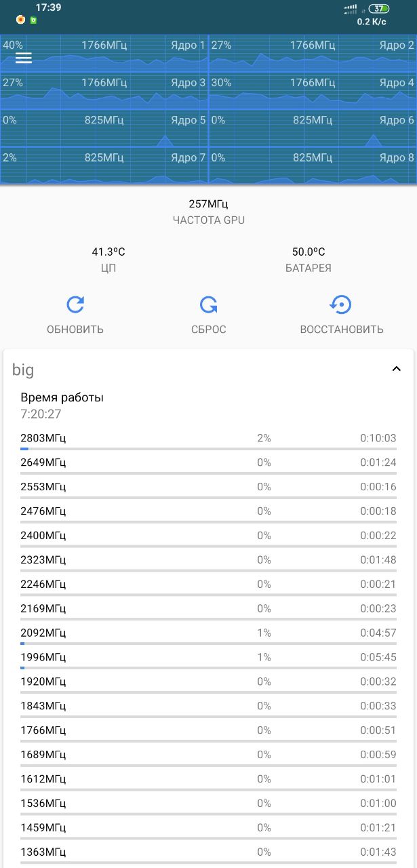The image size is (417, 868).
Task: Select the Ядро 6 core graph
Action: [x=313, y=130]
